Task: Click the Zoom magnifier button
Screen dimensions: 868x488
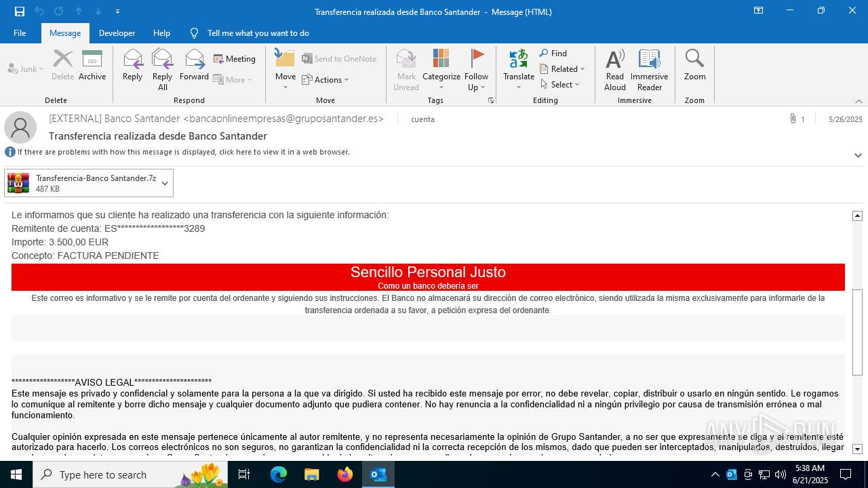Action: pyautogui.click(x=695, y=65)
